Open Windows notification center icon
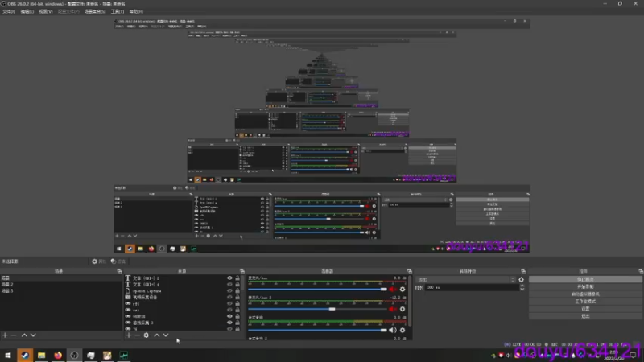Viewport: 644px width, 362px height. point(634,355)
